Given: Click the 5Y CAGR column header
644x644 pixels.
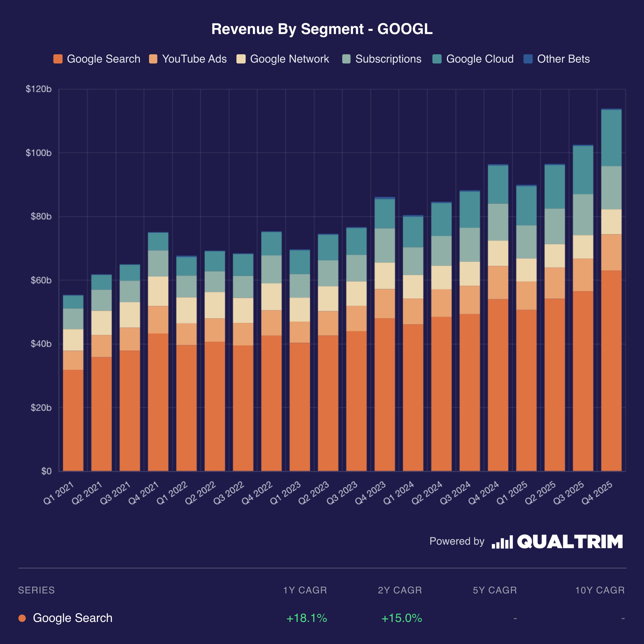Looking at the screenshot, I should coord(495,590).
